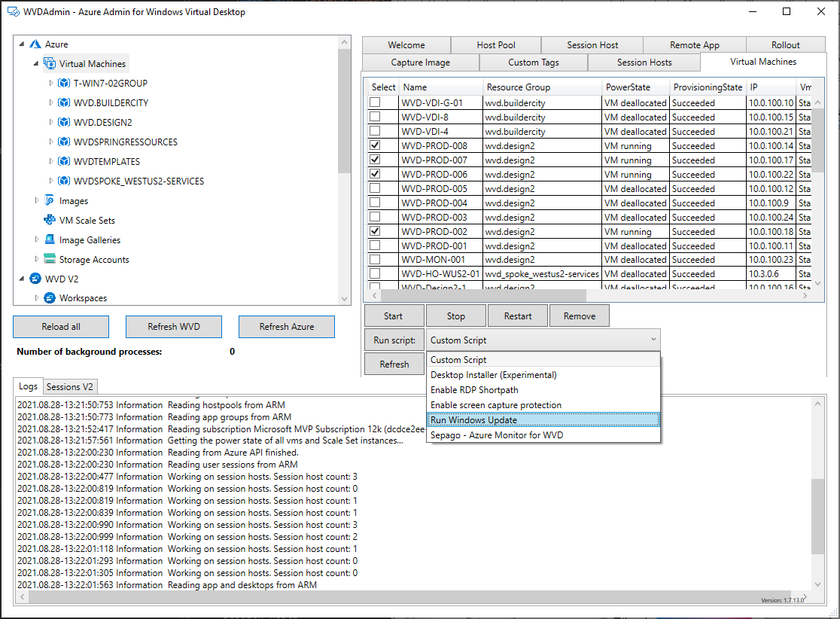Click the VM Scale Sets icon
This screenshot has width=840, height=619.
pyautogui.click(x=49, y=220)
